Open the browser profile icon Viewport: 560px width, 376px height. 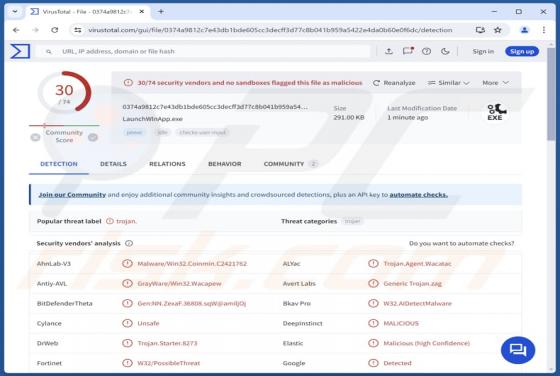[524, 30]
